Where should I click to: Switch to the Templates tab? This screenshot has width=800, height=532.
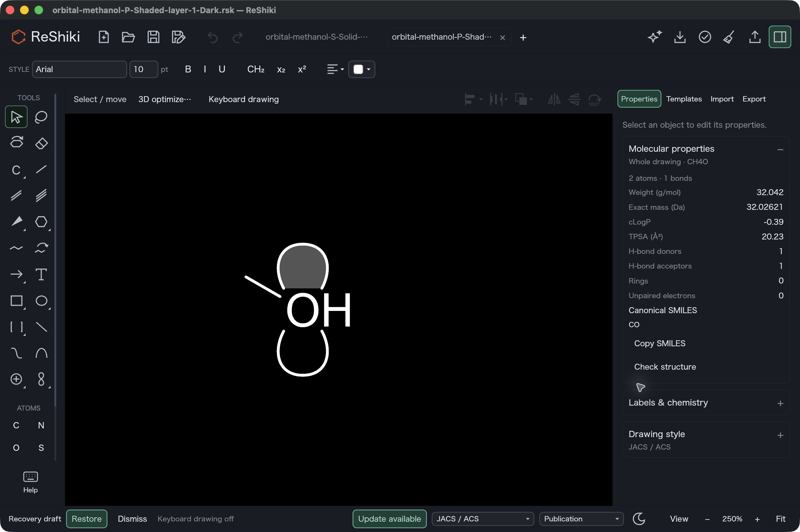[683, 99]
